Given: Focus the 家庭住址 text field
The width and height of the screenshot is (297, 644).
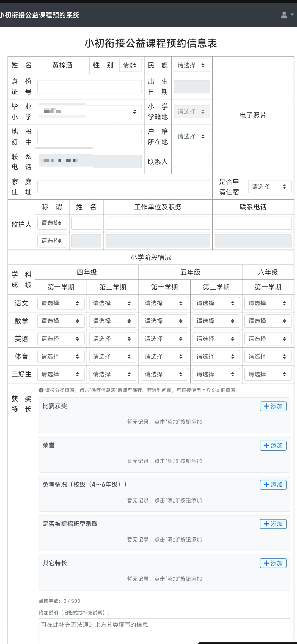Looking at the screenshot, I should tap(124, 187).
